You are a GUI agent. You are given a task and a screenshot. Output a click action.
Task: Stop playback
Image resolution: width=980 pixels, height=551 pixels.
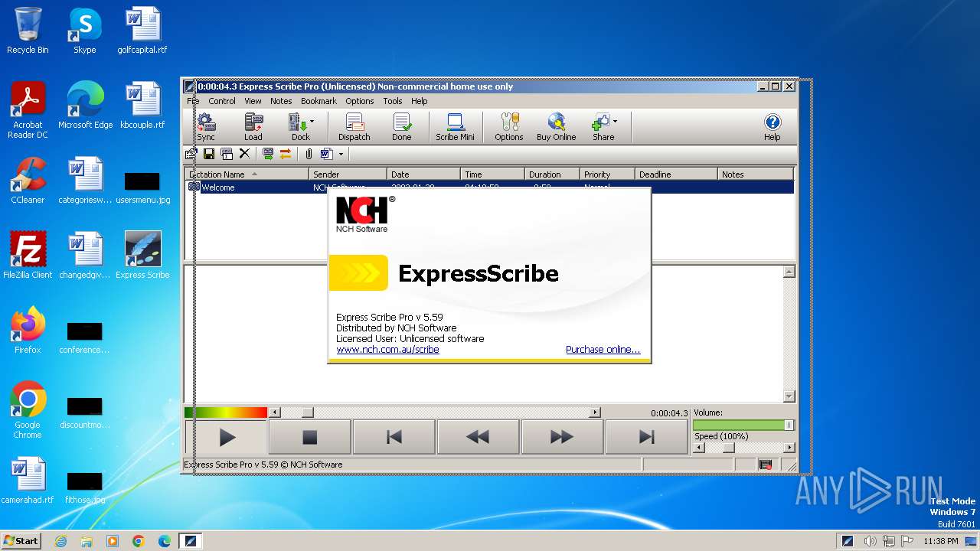click(x=309, y=437)
